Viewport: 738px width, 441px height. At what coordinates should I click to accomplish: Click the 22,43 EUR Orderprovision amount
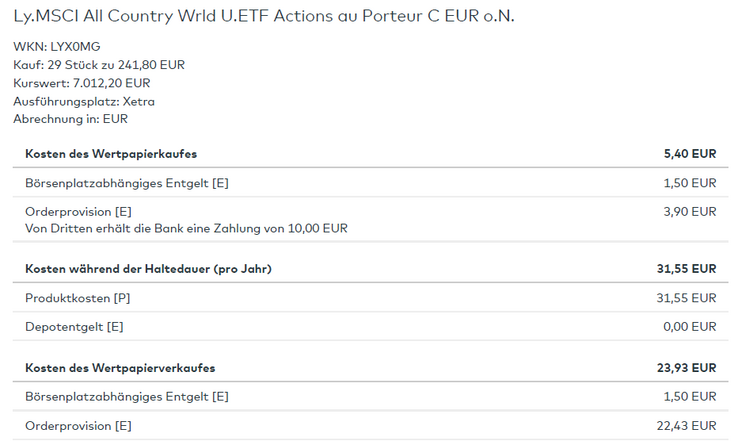pyautogui.click(x=687, y=426)
